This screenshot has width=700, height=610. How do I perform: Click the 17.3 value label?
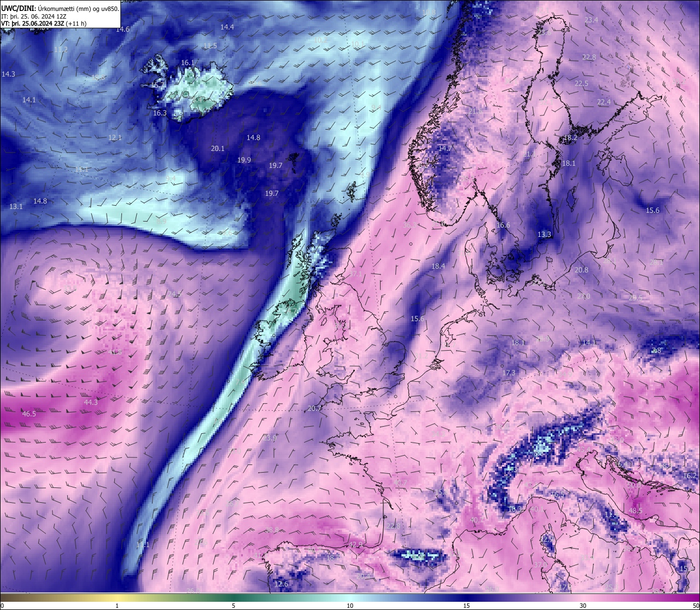(x=509, y=373)
